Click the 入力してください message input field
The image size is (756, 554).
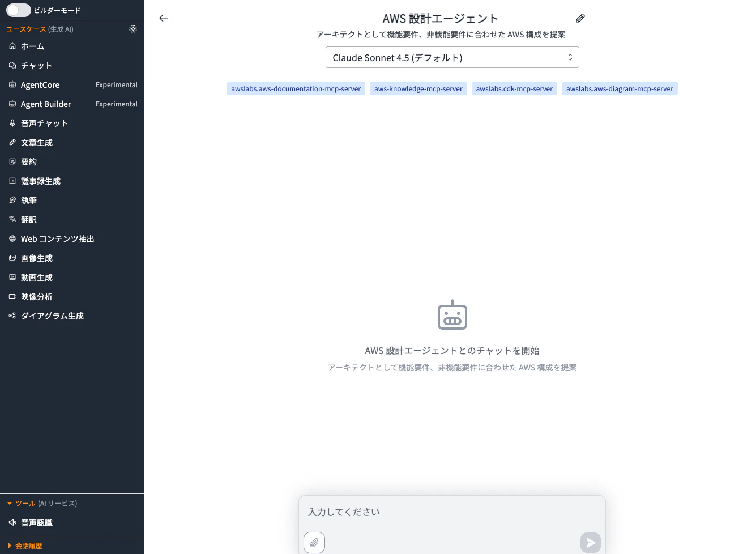pos(452,512)
